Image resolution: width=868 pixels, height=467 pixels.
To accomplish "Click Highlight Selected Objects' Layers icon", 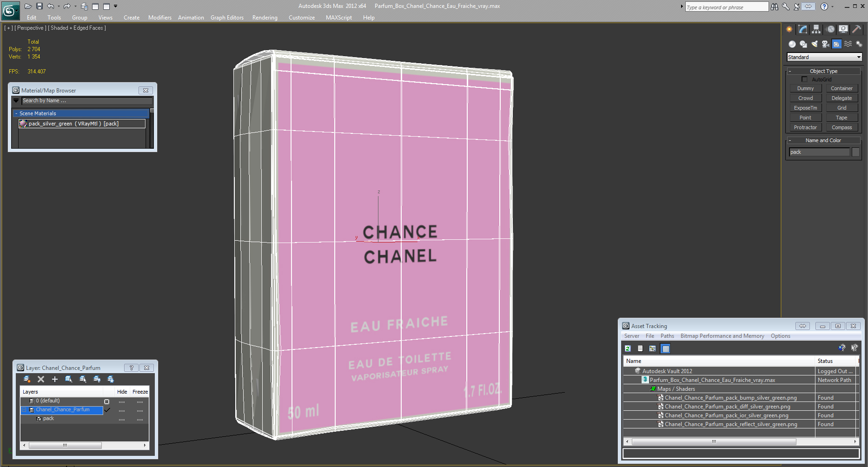I will (83, 379).
